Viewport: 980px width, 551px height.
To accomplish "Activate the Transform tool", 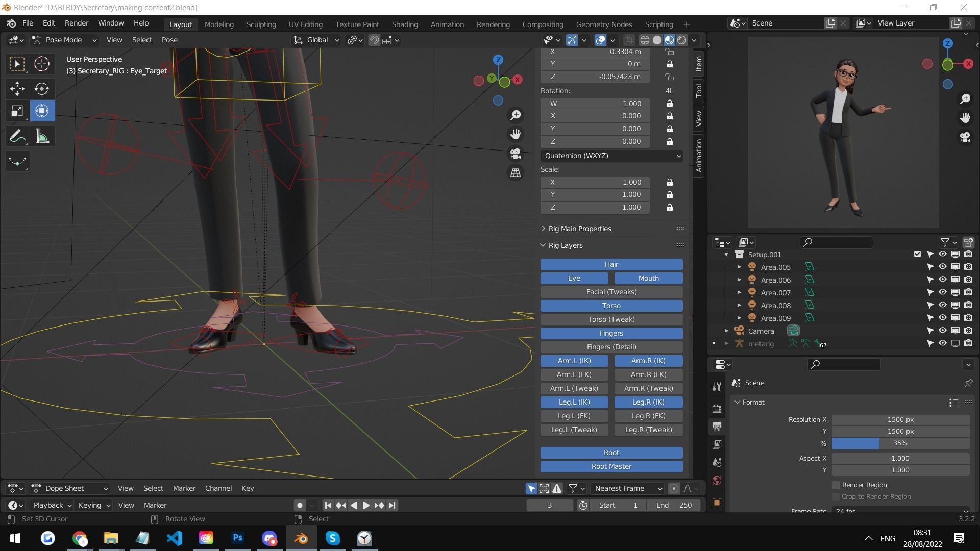I will click(42, 111).
